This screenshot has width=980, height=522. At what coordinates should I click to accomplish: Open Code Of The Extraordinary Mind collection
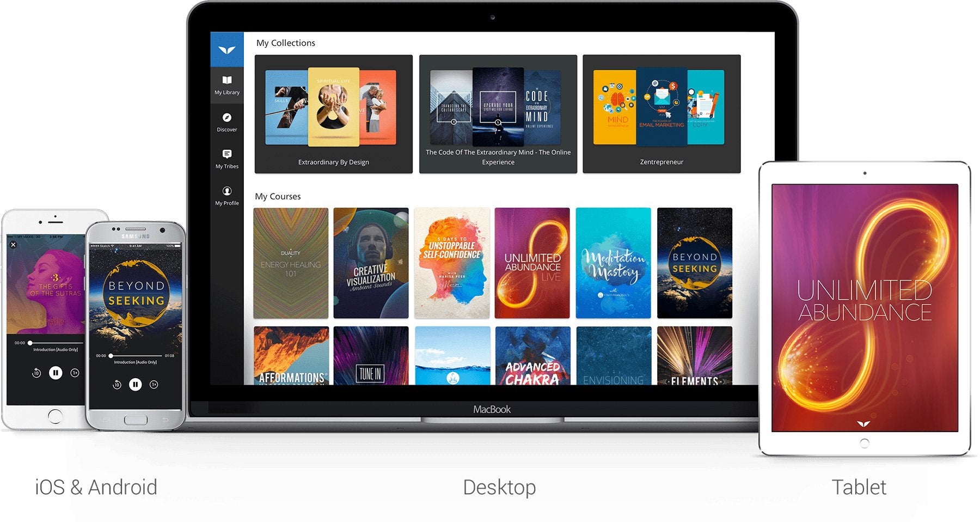tap(498, 114)
